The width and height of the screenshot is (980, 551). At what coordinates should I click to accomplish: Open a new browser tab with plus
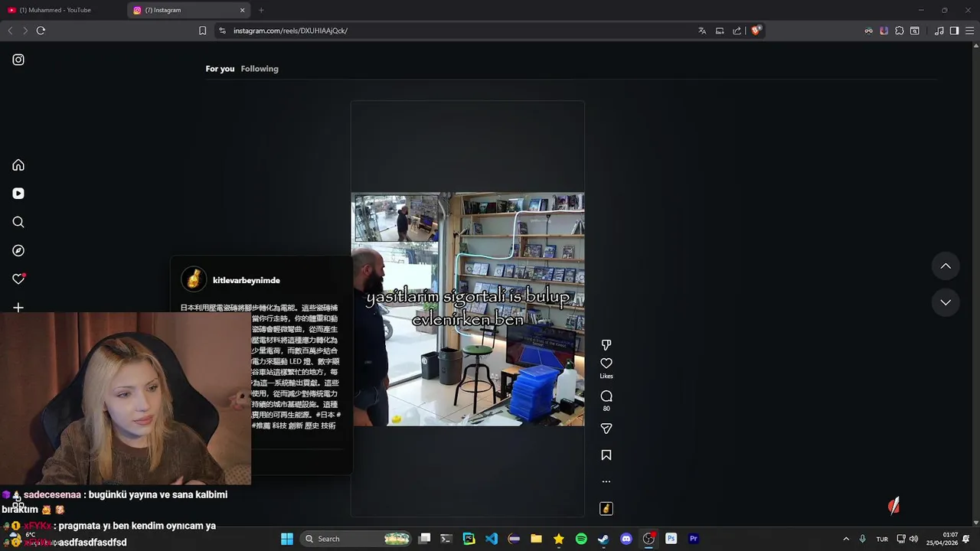pyautogui.click(x=261, y=10)
